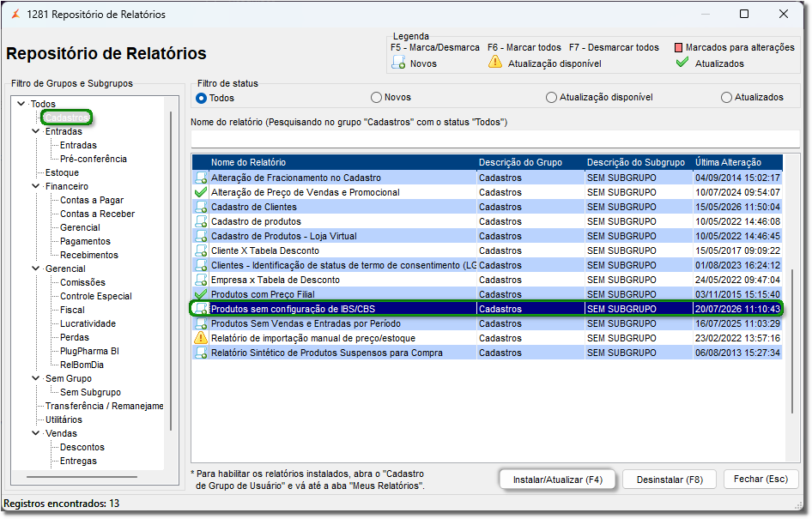Click the Instalar/Atualizar (F4) button
Screen dimensions: 812x519
pos(558,480)
